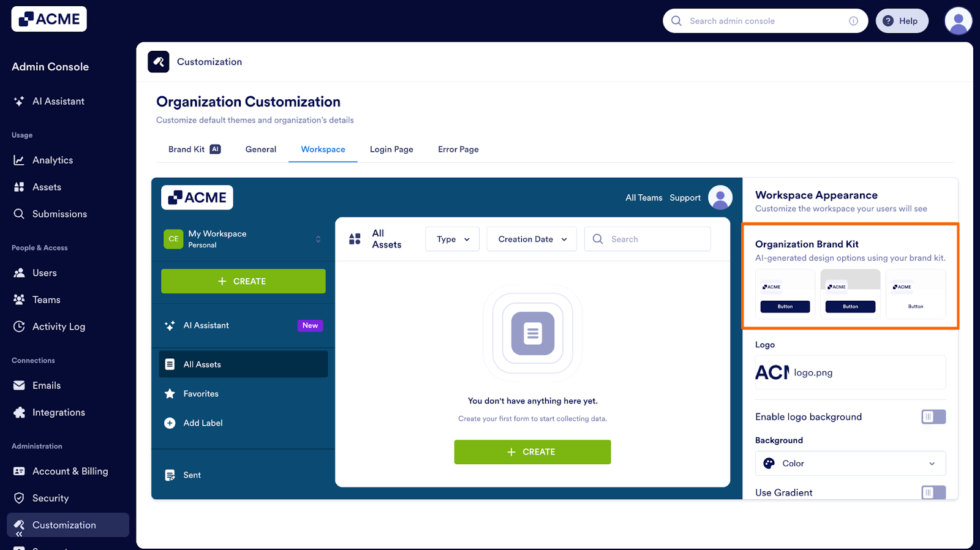The width and height of the screenshot is (980, 550).
Task: Open AI Assistant sparkle icon in admin sidebar
Action: click(x=19, y=101)
